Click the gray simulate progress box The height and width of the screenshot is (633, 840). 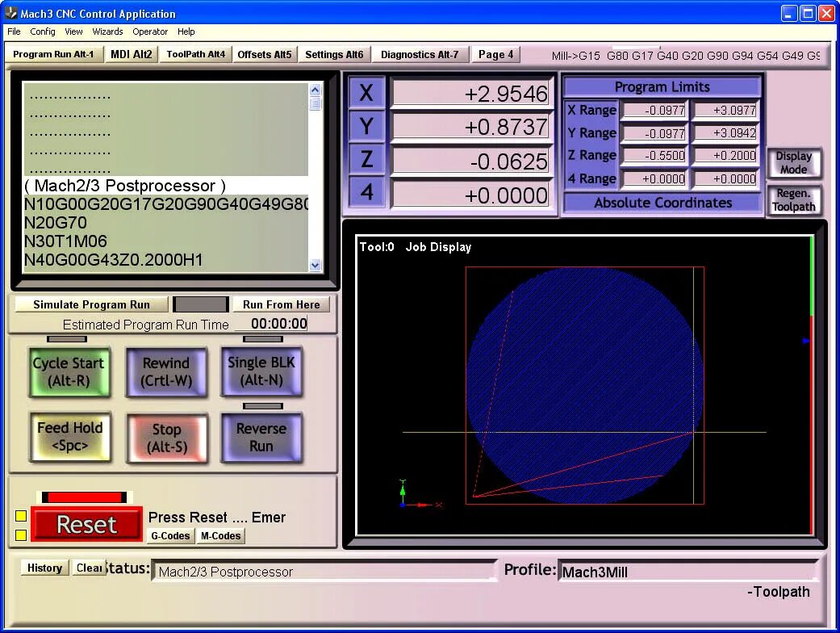click(201, 304)
